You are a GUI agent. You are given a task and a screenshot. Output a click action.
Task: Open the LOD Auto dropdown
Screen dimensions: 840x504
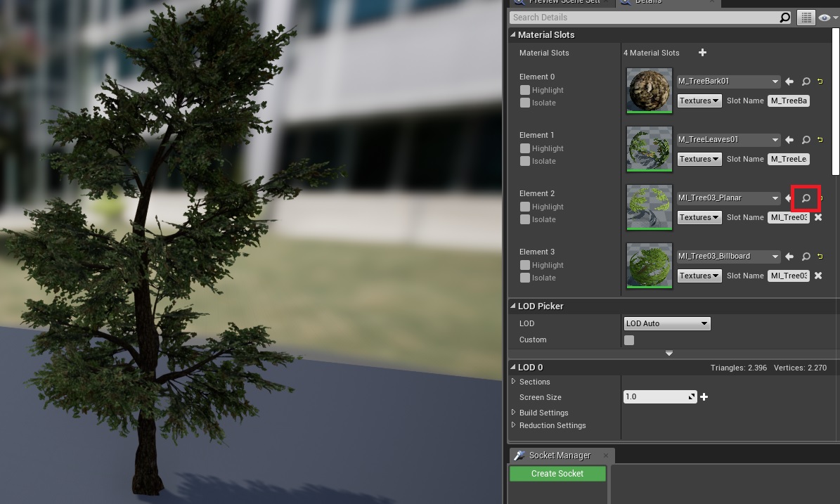pyautogui.click(x=666, y=323)
